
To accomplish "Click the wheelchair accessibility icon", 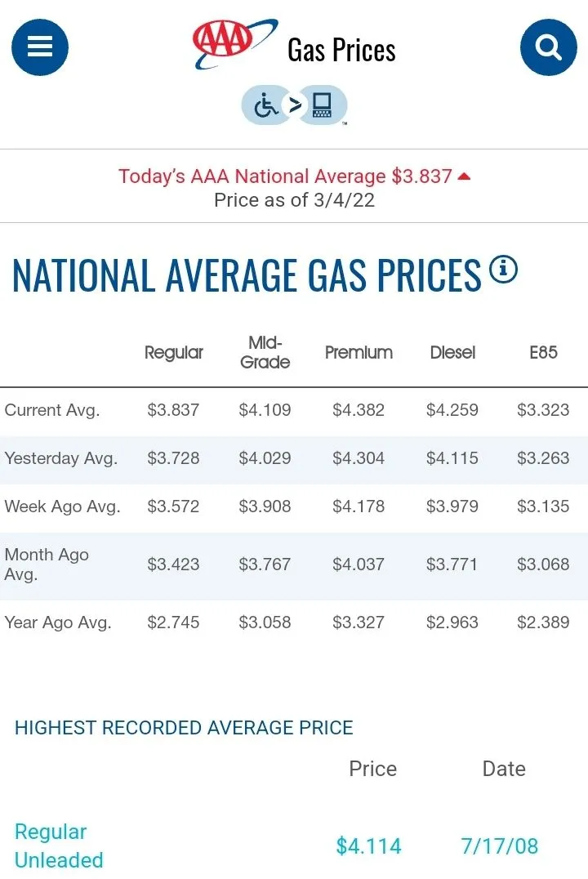I will click(266, 105).
